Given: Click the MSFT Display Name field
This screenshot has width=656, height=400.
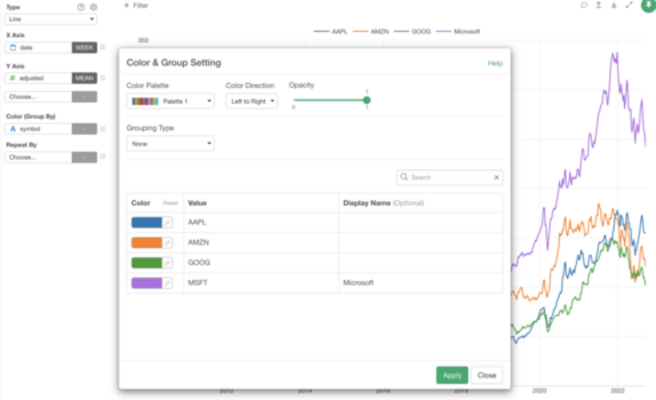Looking at the screenshot, I should tap(420, 283).
